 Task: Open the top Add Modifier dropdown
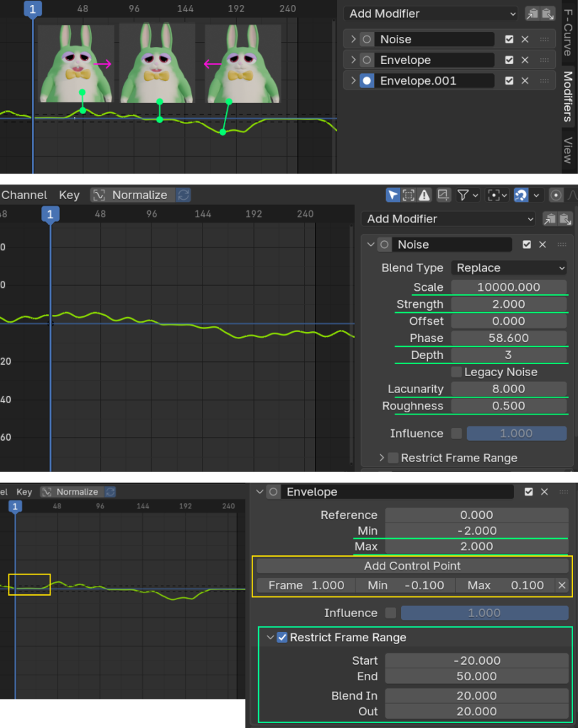point(432,14)
